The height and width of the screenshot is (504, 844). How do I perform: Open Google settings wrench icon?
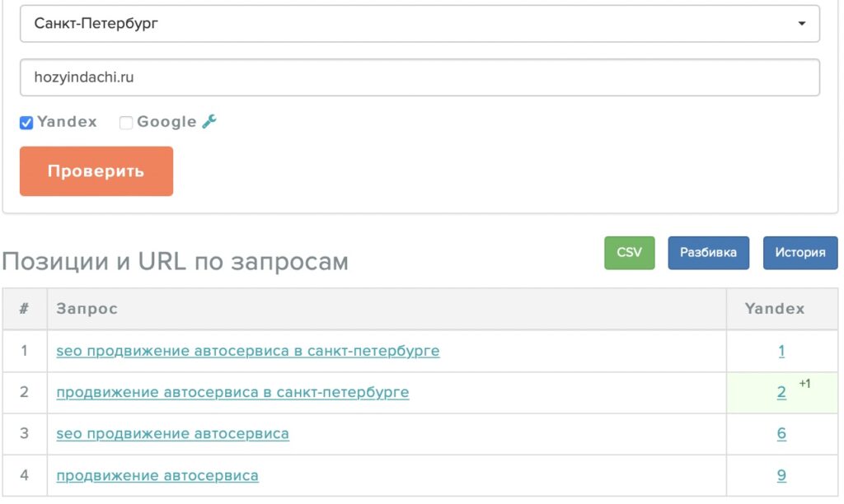pyautogui.click(x=209, y=122)
